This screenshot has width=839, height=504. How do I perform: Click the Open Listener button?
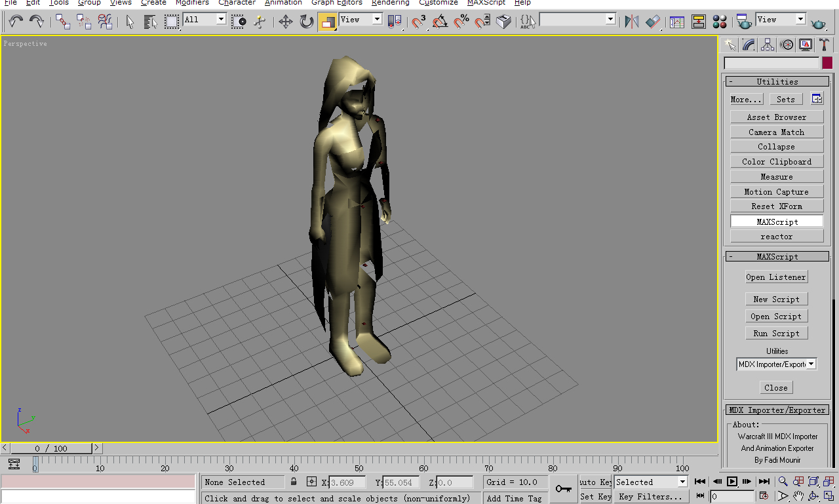(776, 277)
